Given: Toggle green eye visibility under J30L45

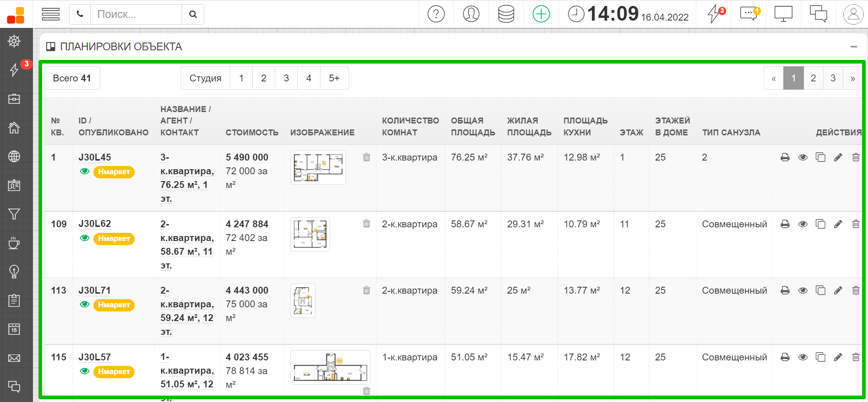Looking at the screenshot, I should (85, 172).
